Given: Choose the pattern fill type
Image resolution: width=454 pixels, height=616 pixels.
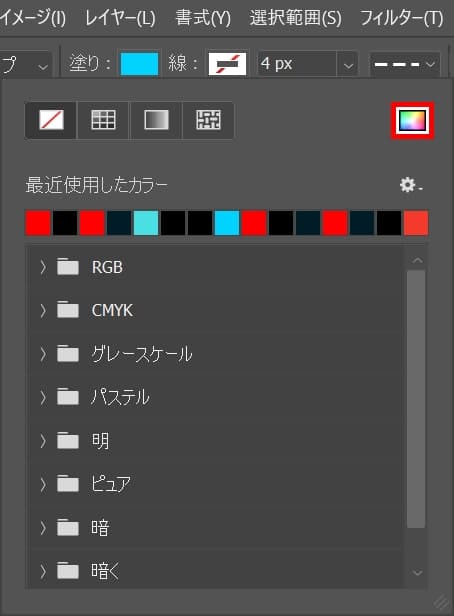Looking at the screenshot, I should (x=208, y=120).
